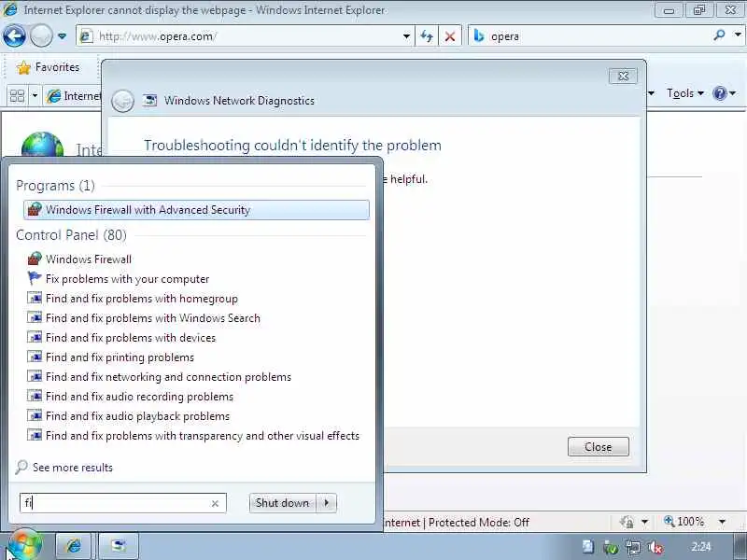Click the 100% zoom level button
The width and height of the screenshot is (747, 560).
684,522
